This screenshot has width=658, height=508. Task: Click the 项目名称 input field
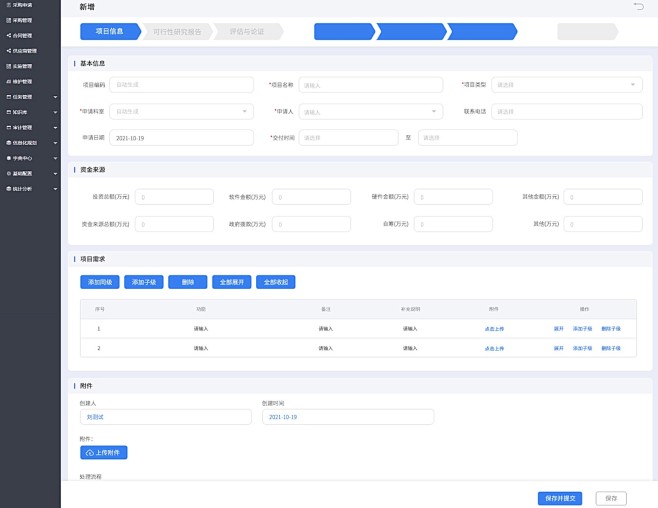pos(370,85)
